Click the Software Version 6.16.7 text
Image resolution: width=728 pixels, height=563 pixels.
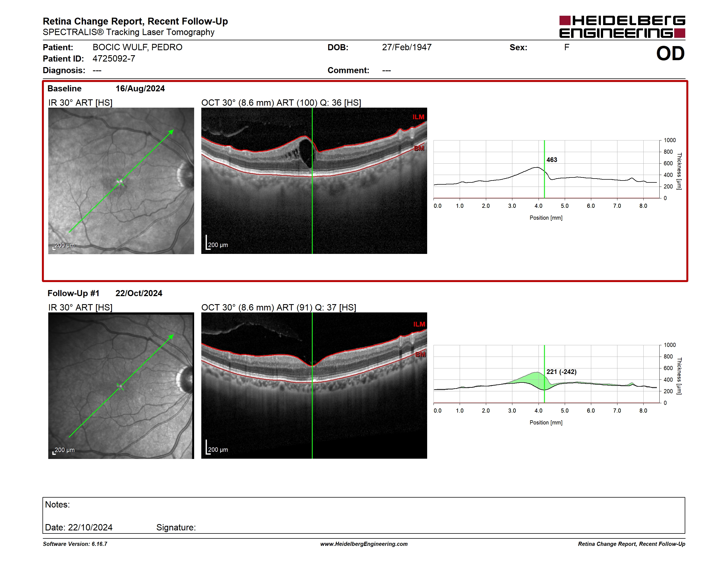(x=75, y=544)
